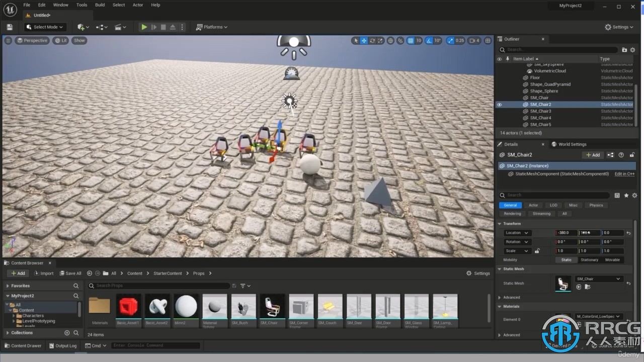Select the Rendering filter in Details
The width and height of the screenshot is (644, 362).
pyautogui.click(x=512, y=214)
